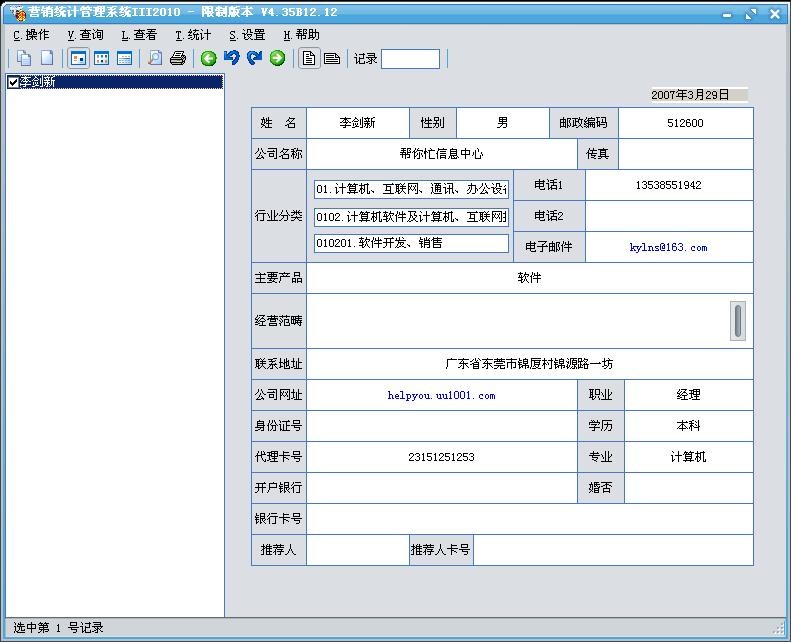Click the window resize grip corner

coord(779,629)
